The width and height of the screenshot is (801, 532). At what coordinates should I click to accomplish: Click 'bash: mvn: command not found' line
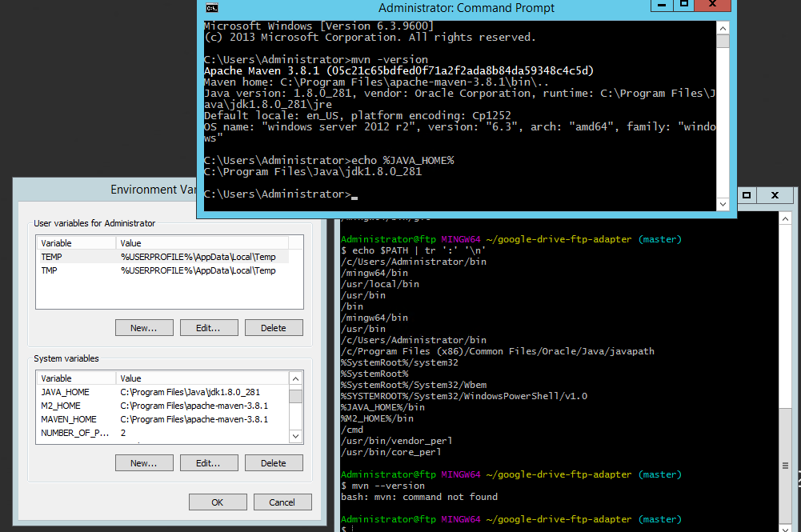(419, 497)
